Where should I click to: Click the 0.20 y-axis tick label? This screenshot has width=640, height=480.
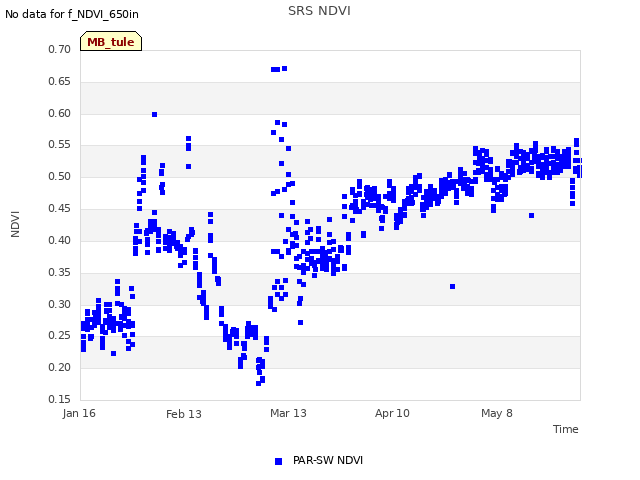pos(60,367)
